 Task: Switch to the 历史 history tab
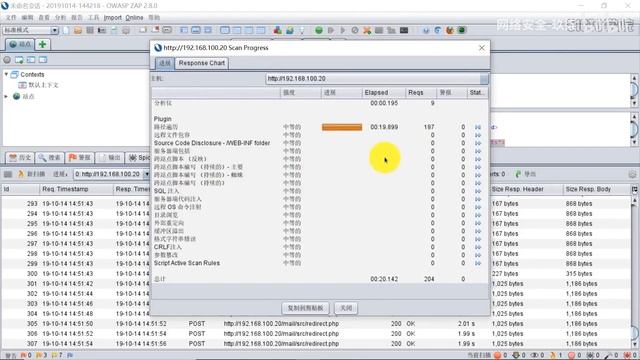[x=20, y=158]
